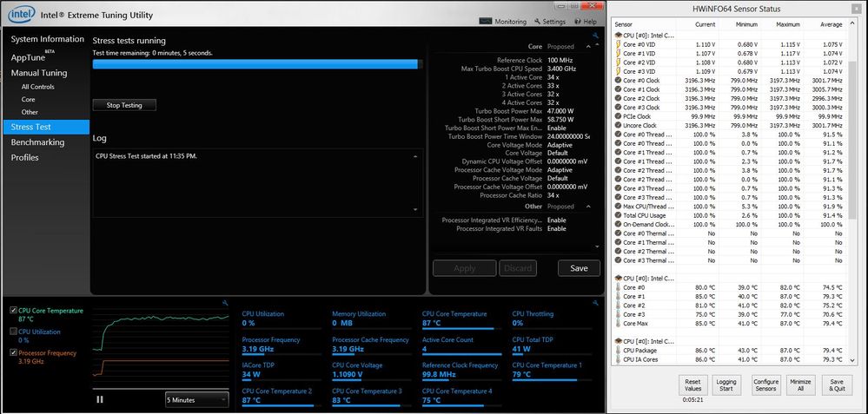This screenshot has height=414, width=868.
Task: Click thermometer icon for CPU IA Cores
Action: 619,359
